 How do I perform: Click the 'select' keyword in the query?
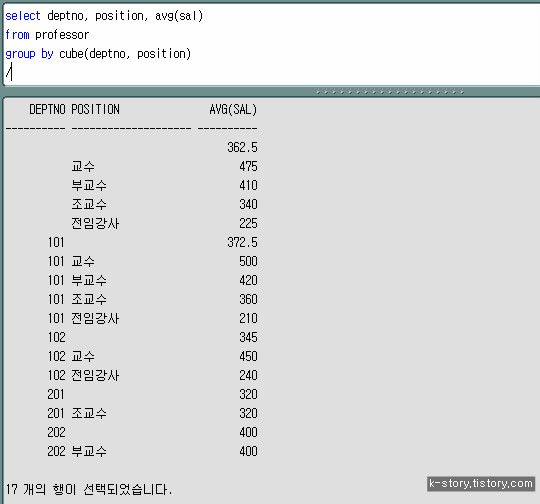[x=23, y=16]
